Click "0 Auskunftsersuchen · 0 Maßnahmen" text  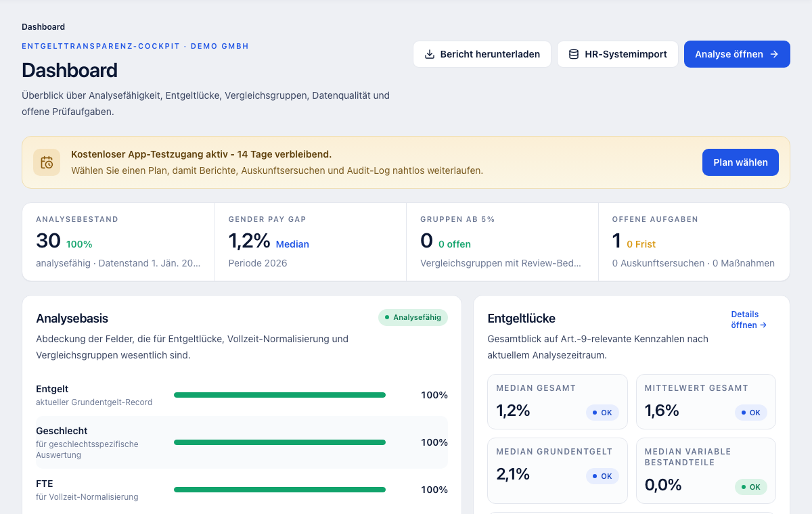[694, 263]
